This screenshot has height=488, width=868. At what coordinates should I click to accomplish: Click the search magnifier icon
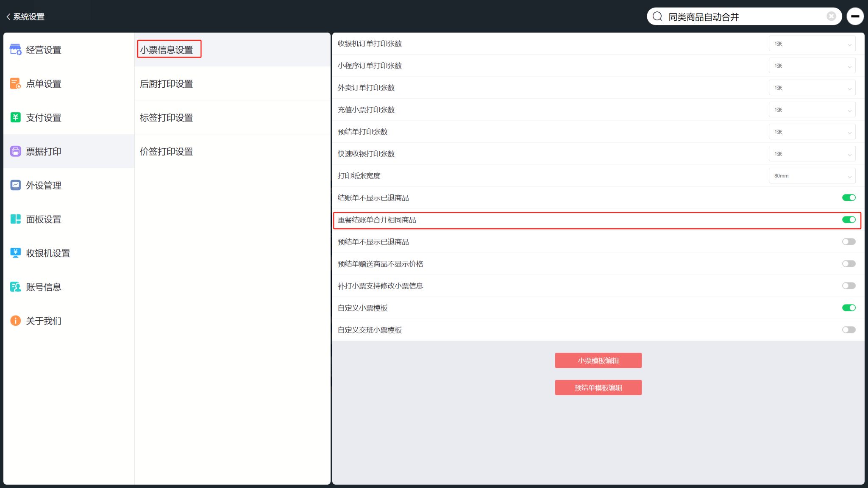point(657,17)
